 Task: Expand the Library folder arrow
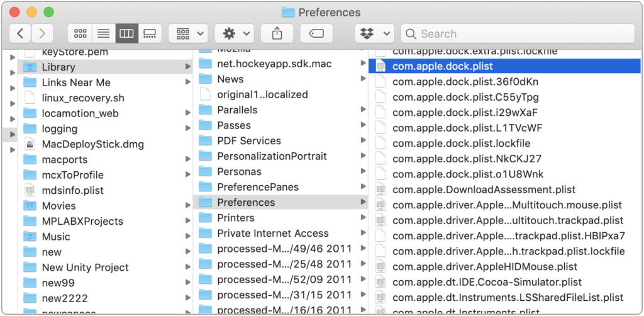[x=187, y=67]
